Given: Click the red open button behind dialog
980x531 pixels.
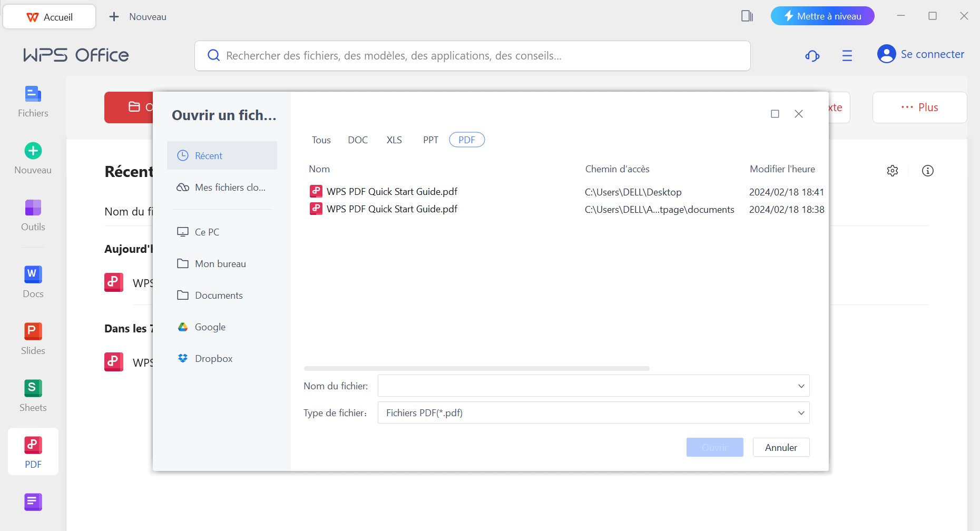Looking at the screenshot, I should pyautogui.click(x=129, y=107).
